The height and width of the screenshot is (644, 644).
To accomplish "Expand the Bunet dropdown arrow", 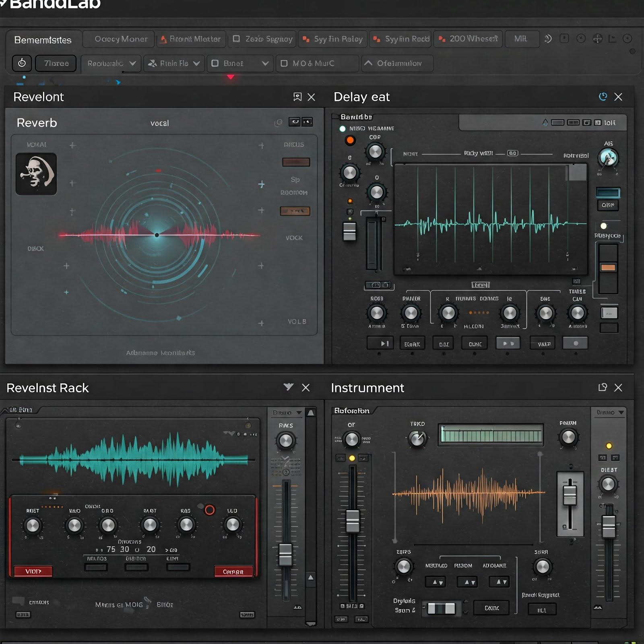I will coord(265,63).
